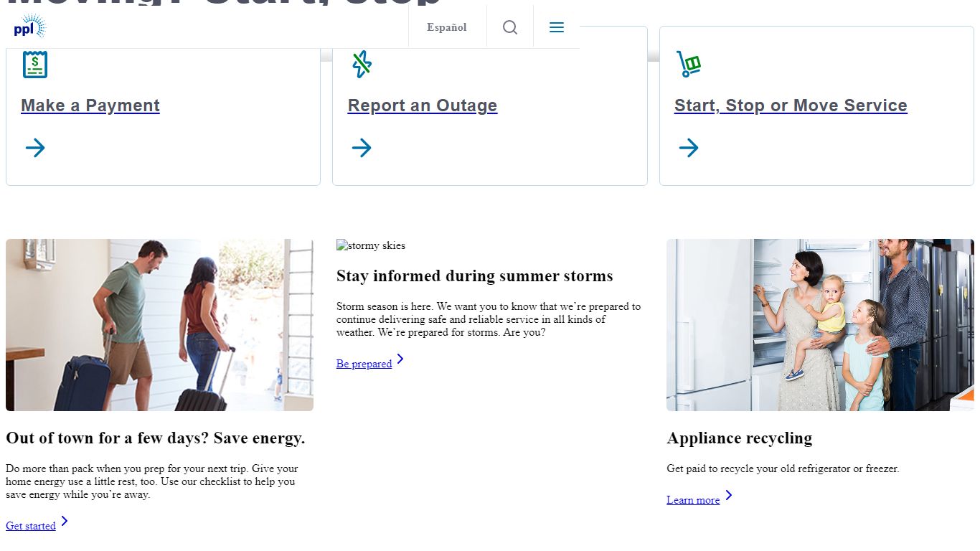This screenshot has height=551, width=980.
Task: Follow the Learn more link
Action: tap(693, 500)
